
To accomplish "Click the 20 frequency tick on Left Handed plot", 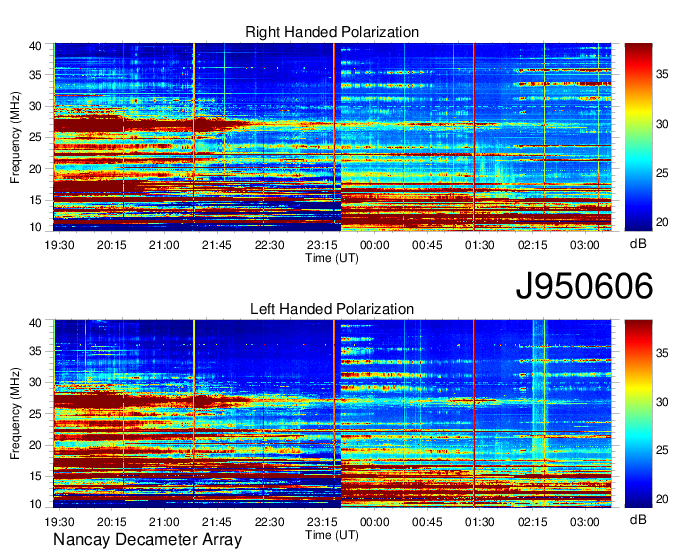I will [x=35, y=445].
